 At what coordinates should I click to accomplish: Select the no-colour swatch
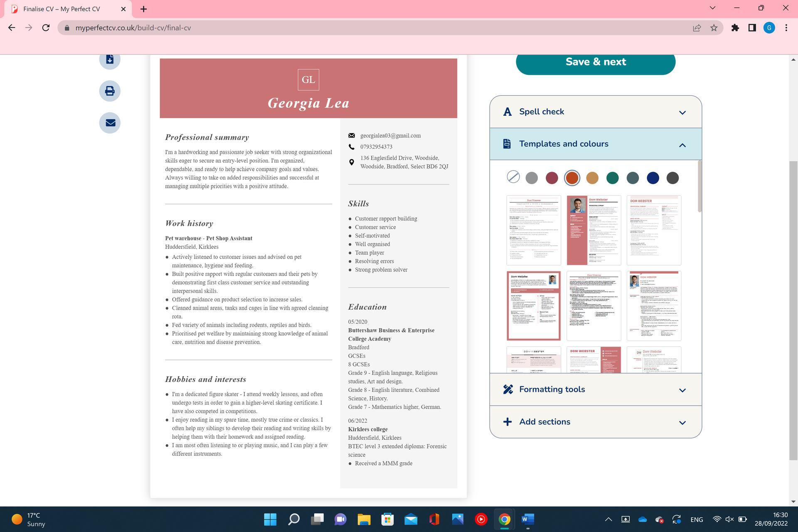[513, 177]
